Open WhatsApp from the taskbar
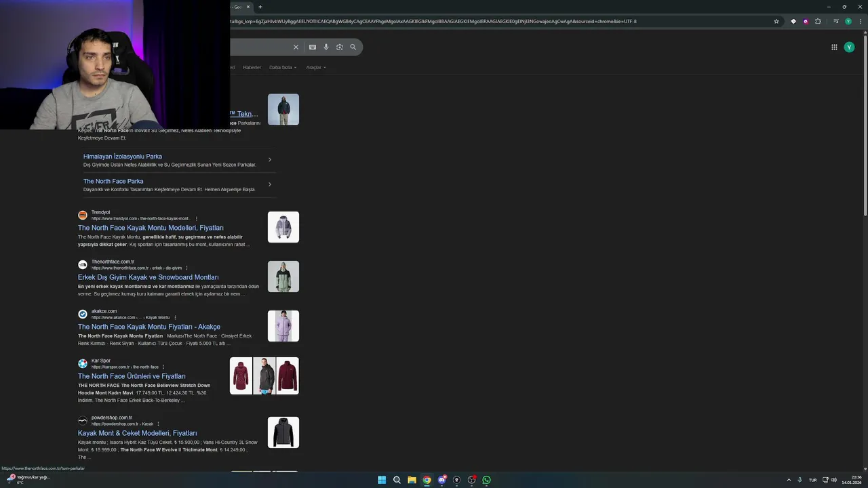Viewport: 868px width, 488px height. pyautogui.click(x=486, y=480)
